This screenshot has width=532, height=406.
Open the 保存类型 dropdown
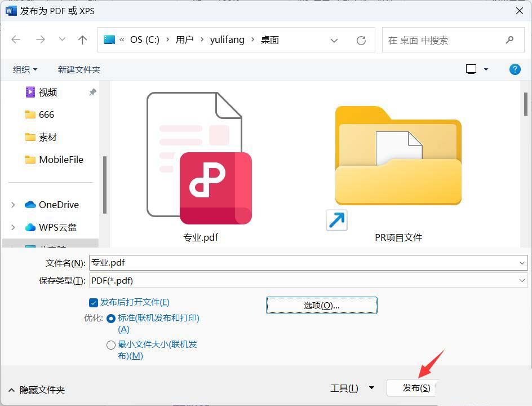tap(522, 280)
